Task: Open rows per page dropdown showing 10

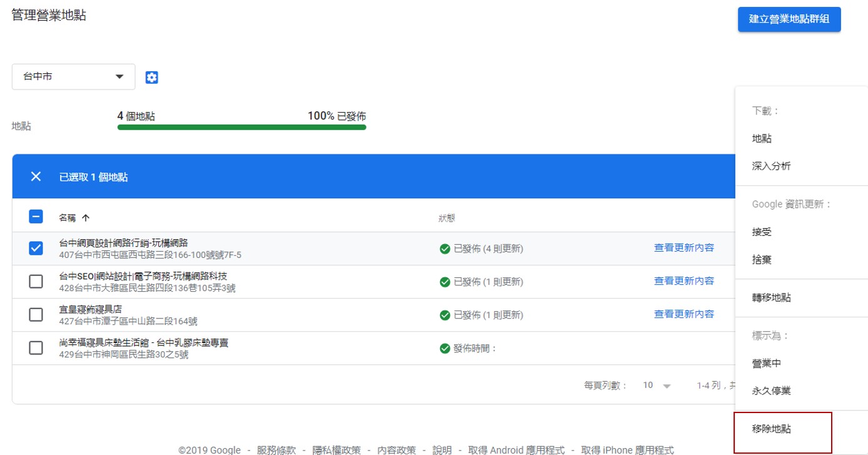Action: pos(656,386)
